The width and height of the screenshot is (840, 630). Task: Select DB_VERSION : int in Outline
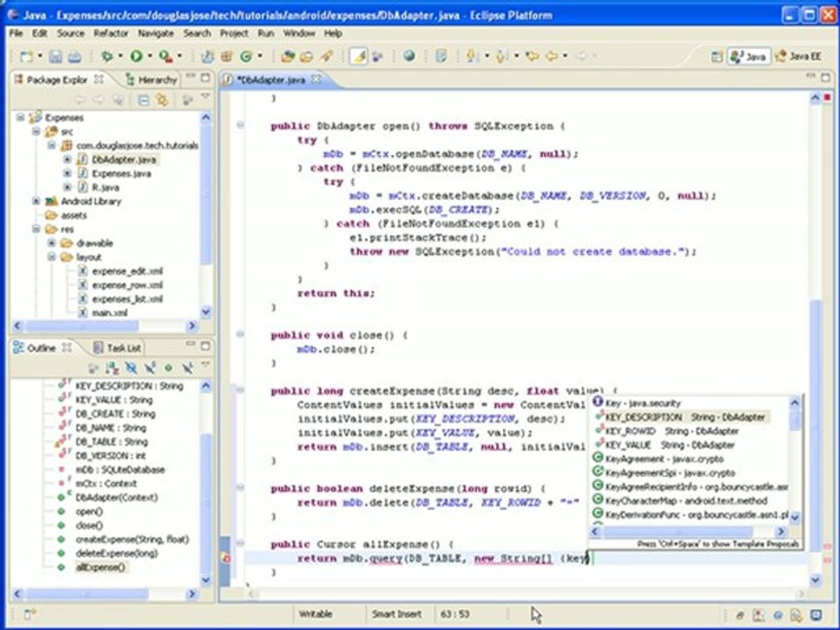pyautogui.click(x=110, y=455)
